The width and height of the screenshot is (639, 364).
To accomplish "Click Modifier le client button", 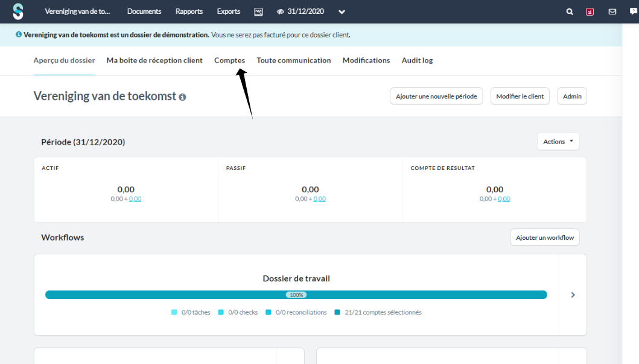I will click(x=520, y=96).
